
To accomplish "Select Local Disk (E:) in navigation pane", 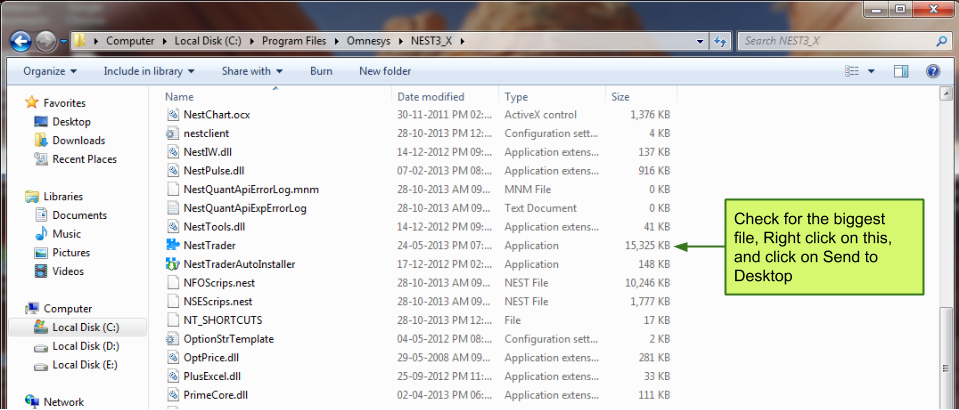I will (85, 365).
